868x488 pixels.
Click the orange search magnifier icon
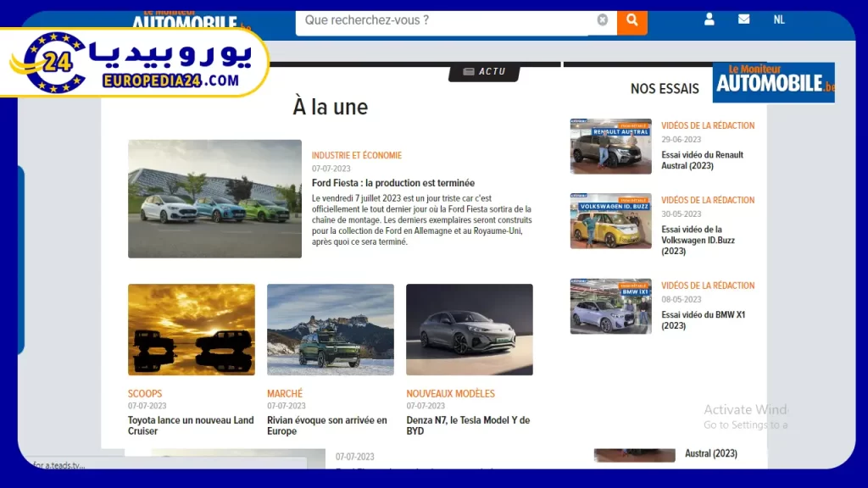[632, 20]
